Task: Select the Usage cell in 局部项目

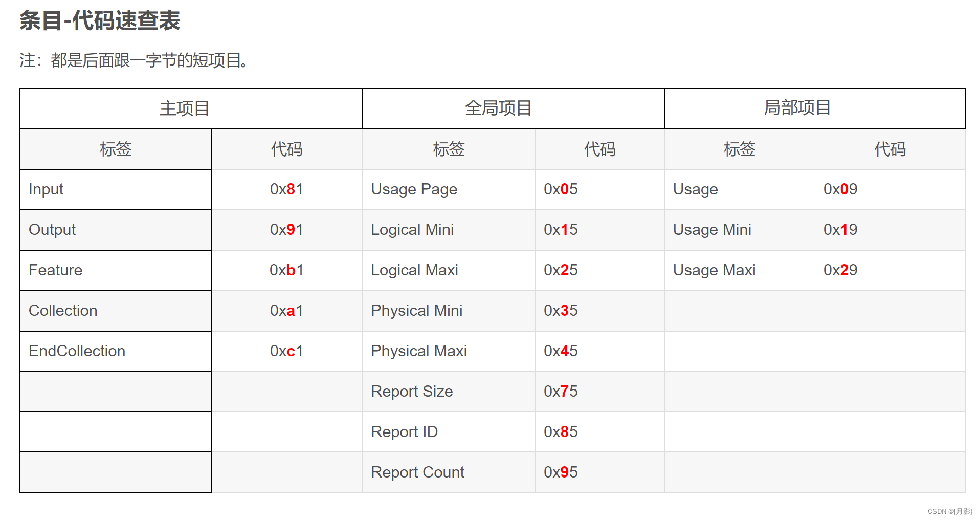Action: (x=739, y=189)
